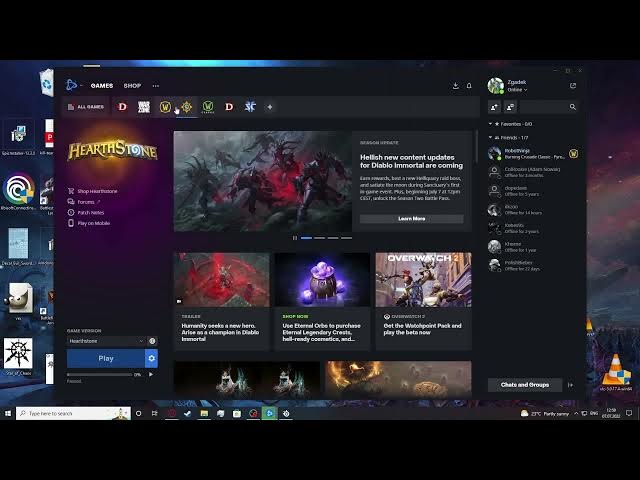This screenshot has height=480, width=640.
Task: Select friend offline for 22 days
Action: click(x=533, y=266)
